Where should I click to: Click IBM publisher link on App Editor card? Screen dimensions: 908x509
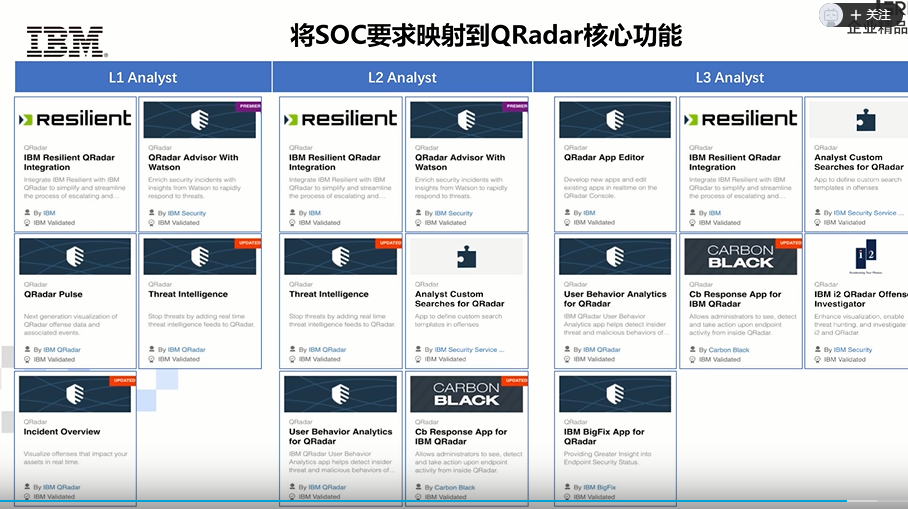pos(589,213)
